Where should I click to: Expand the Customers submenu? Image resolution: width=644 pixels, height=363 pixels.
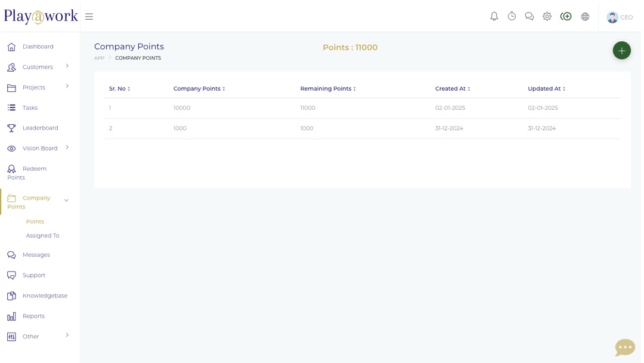click(38, 67)
